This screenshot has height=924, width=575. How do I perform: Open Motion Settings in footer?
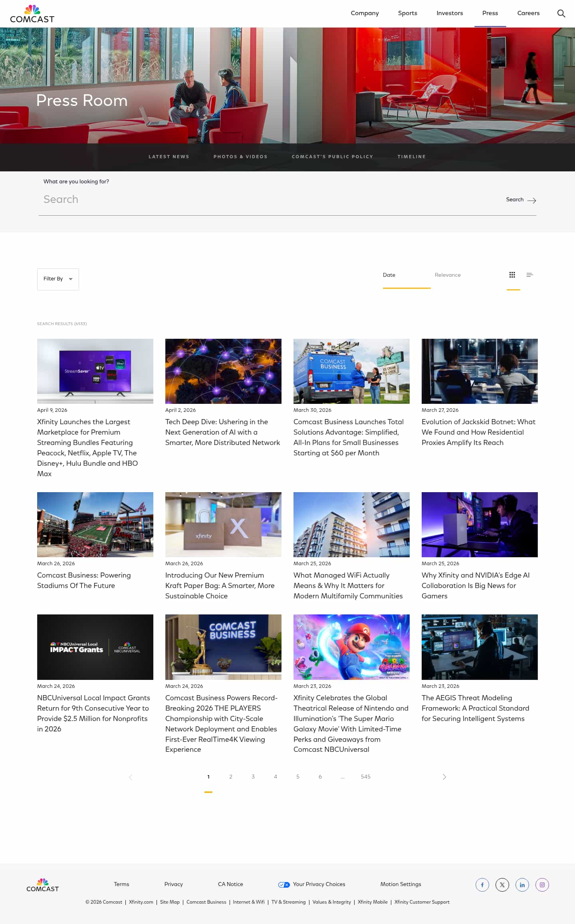pyautogui.click(x=401, y=884)
